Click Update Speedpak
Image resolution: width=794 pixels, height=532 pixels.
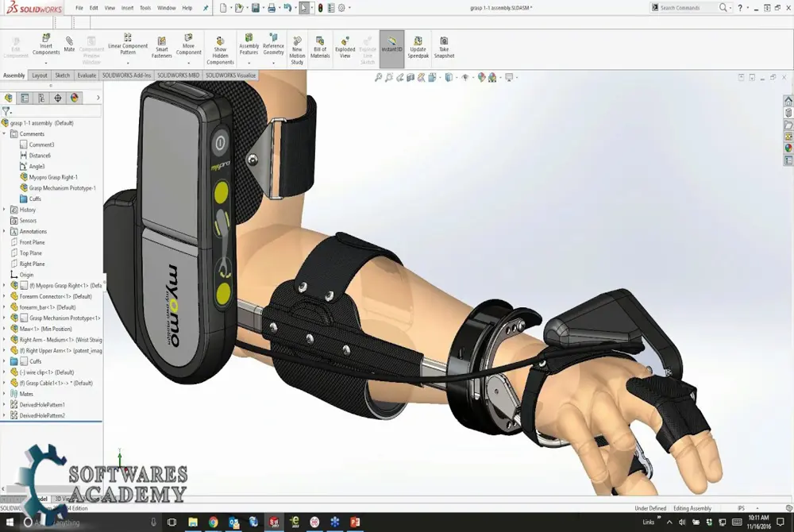(x=418, y=48)
